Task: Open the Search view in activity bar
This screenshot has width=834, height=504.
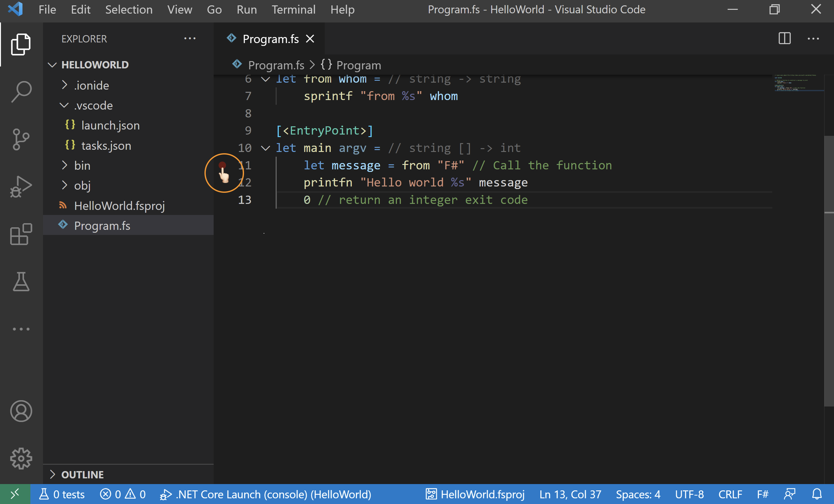Action: click(x=21, y=91)
